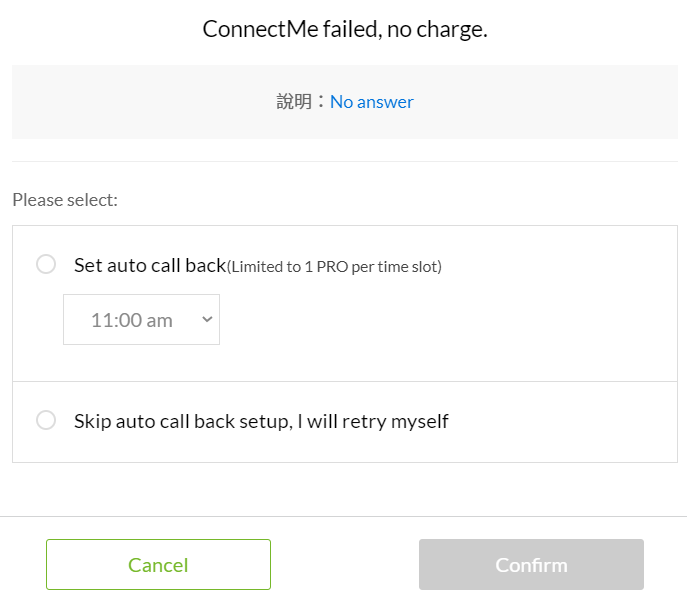The width and height of the screenshot is (687, 603).
Task: Click the empty area of the skip option row
Action: 570,421
